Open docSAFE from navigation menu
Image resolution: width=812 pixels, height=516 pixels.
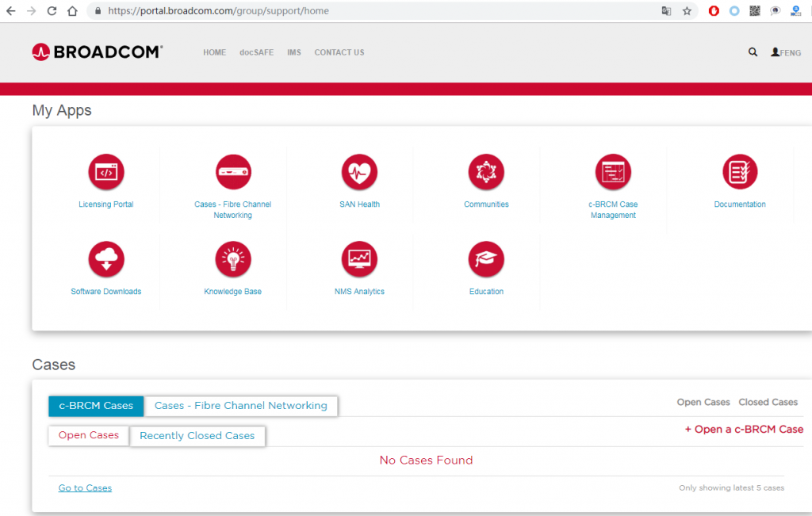click(256, 52)
